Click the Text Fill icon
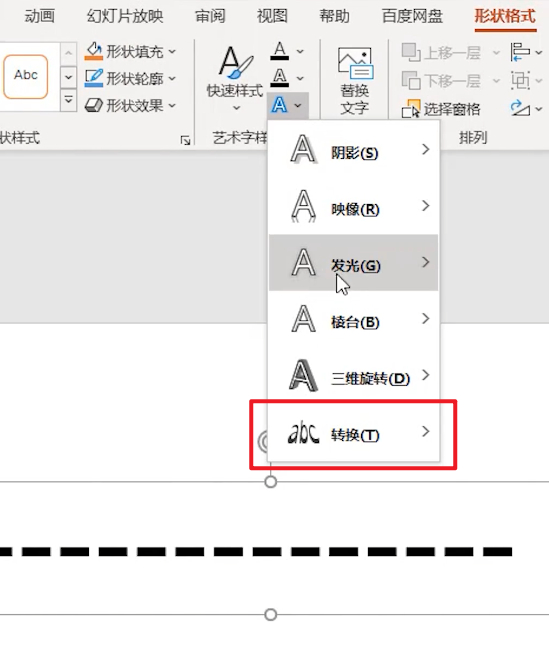This screenshot has height=647, width=549. 280,51
